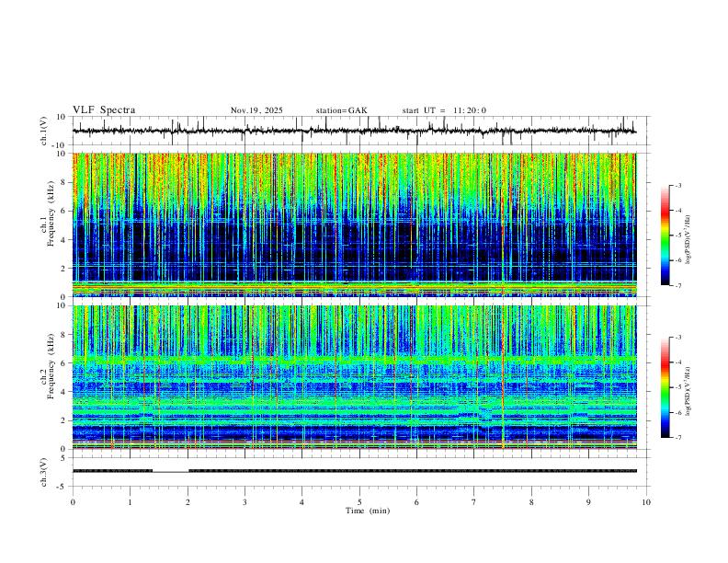Click the ch.1 spectrogram color bar
The width and height of the screenshot is (728, 563).
coord(665,236)
